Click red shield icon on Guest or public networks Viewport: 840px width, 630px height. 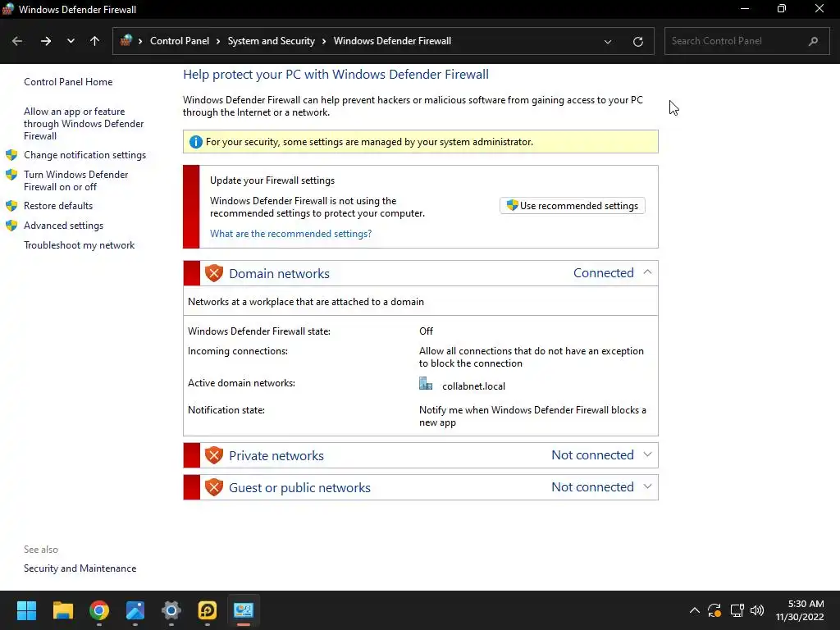click(x=214, y=487)
